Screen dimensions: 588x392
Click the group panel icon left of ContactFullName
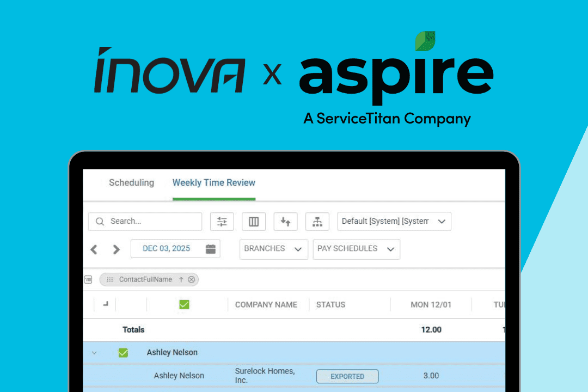point(88,279)
